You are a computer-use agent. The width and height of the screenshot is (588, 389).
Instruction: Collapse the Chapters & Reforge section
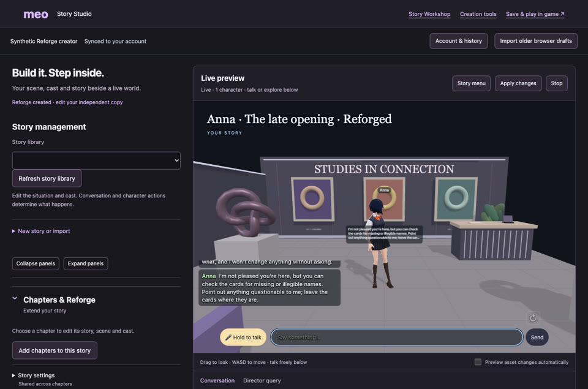15,298
